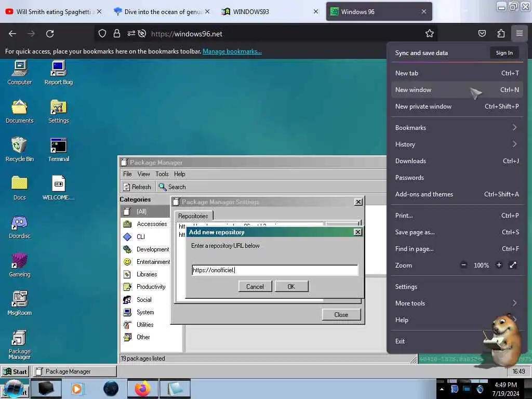532x399 pixels.
Task: Select the Utilities category
Action: (x=138, y=325)
